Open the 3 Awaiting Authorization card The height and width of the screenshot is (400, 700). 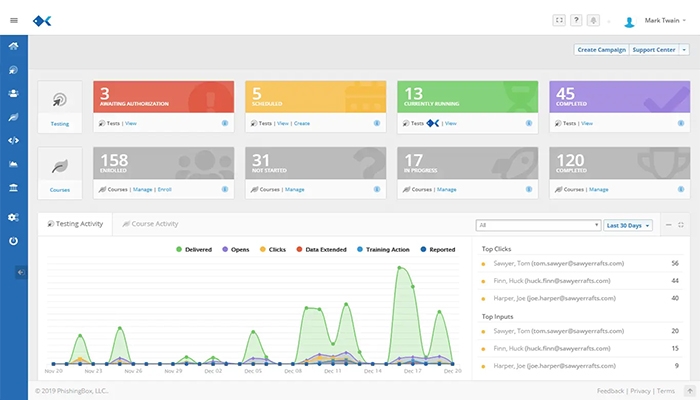point(163,97)
